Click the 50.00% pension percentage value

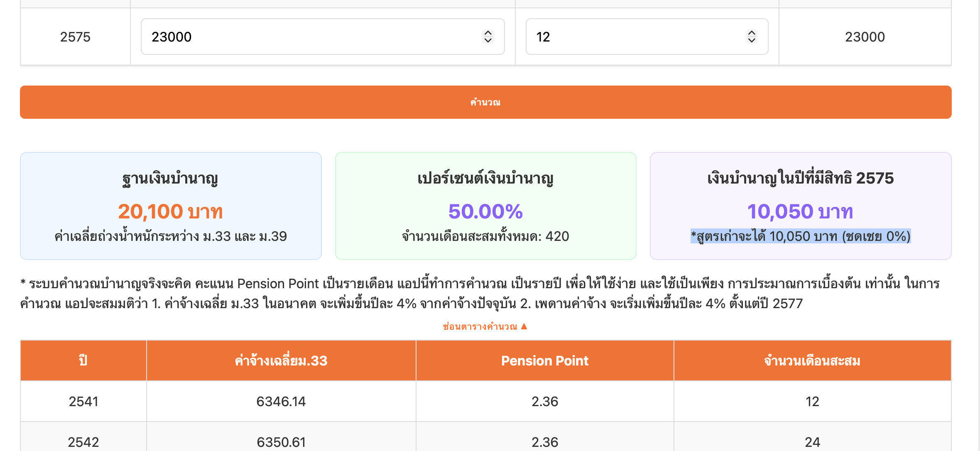(x=485, y=211)
